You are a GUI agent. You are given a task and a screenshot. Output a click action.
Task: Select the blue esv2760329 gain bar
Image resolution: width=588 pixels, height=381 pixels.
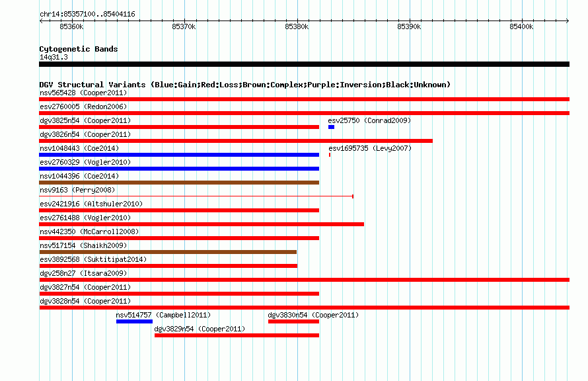[x=179, y=169]
